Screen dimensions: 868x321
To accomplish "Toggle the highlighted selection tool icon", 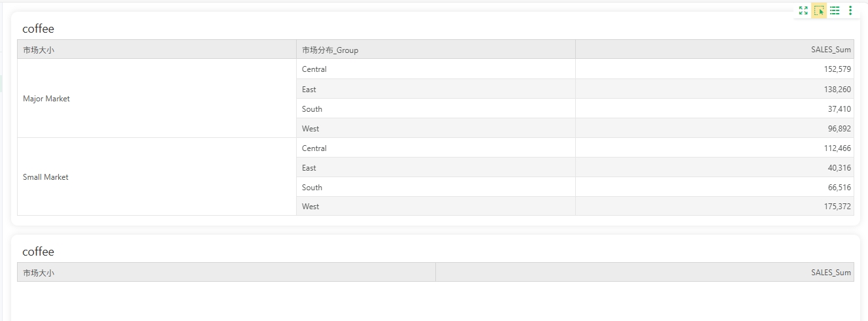I will (819, 10).
